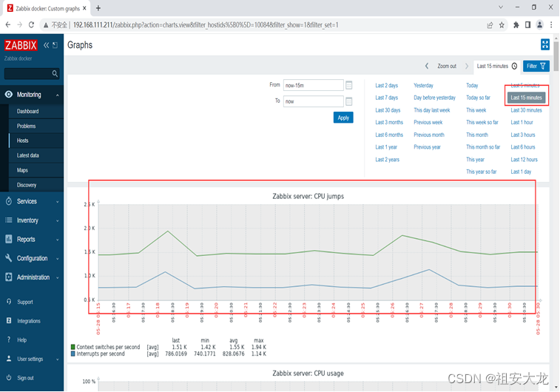Click the share page icon in address bar
Screen dimensions: 560x392
point(490,25)
